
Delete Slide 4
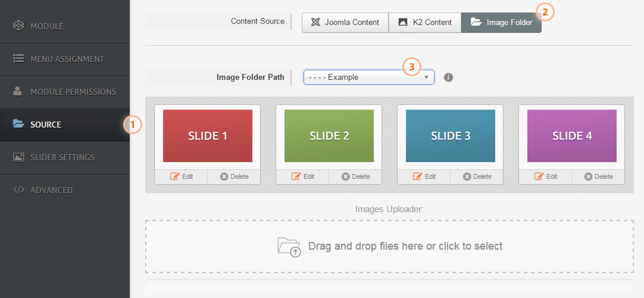coord(598,176)
